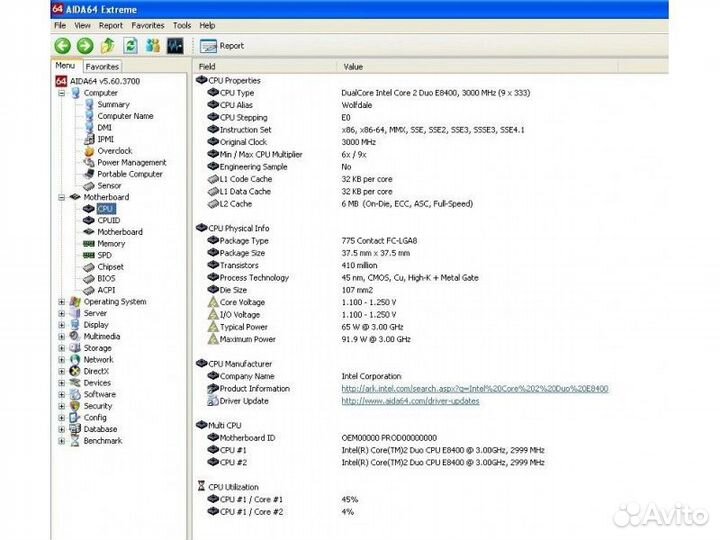
Task: Select the CPU Type row
Action: pyautogui.click(x=369, y=93)
